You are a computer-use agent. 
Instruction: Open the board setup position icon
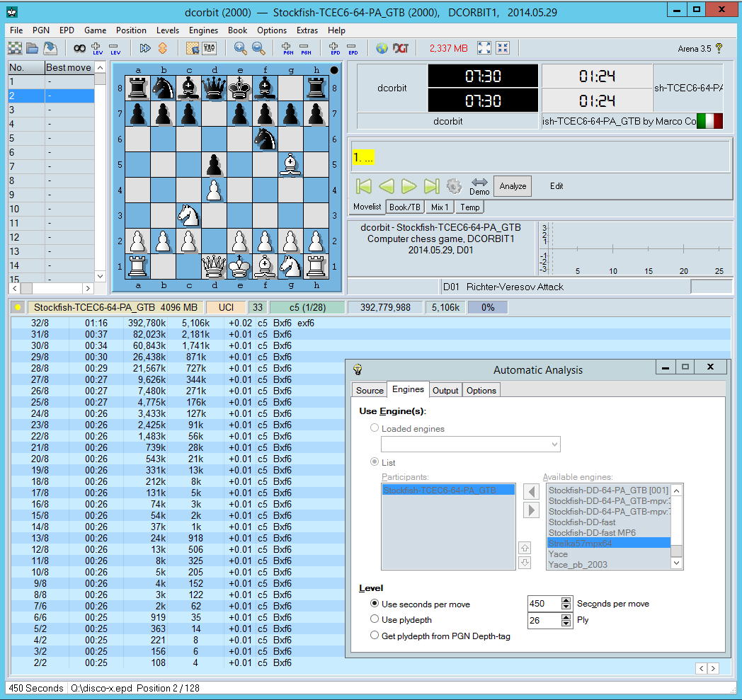click(192, 48)
